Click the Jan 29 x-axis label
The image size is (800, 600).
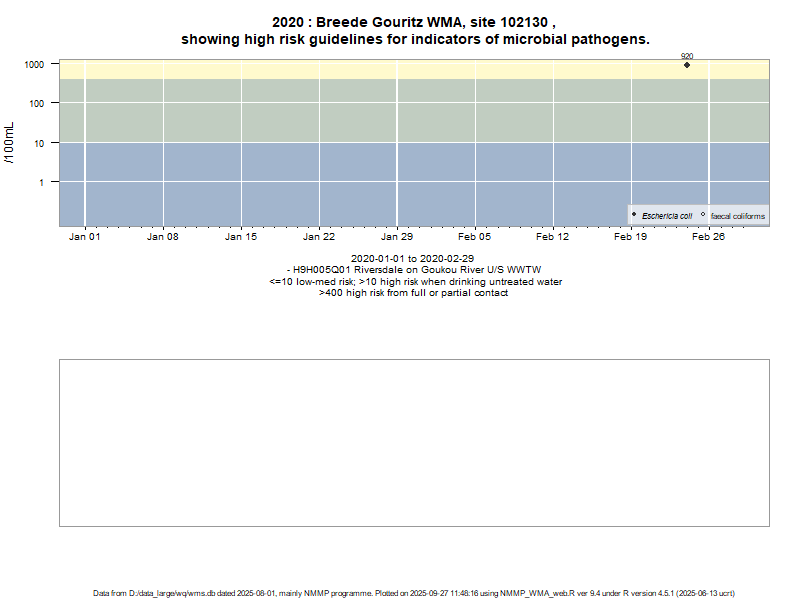[397, 238]
